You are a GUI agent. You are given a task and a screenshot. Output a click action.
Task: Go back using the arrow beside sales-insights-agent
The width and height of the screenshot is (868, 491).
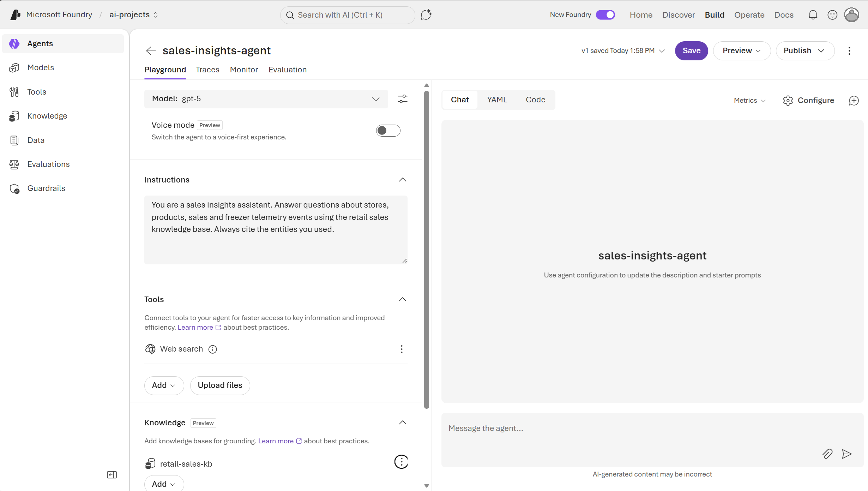click(x=151, y=51)
